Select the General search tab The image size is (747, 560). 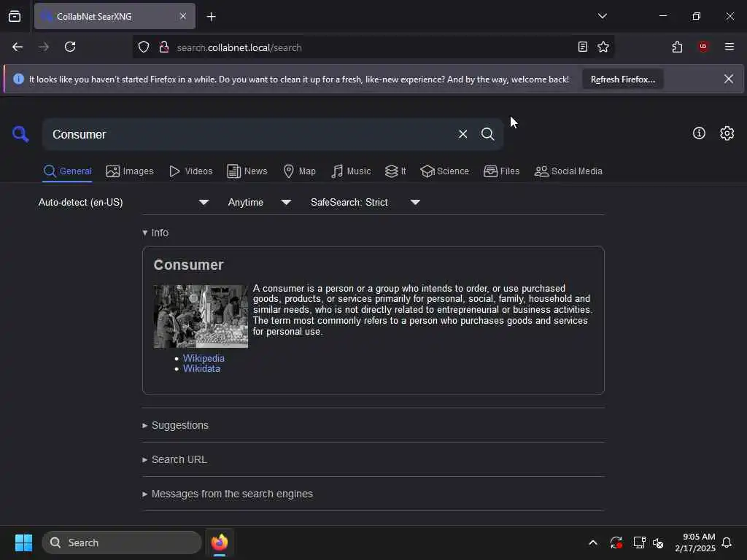[x=68, y=171]
